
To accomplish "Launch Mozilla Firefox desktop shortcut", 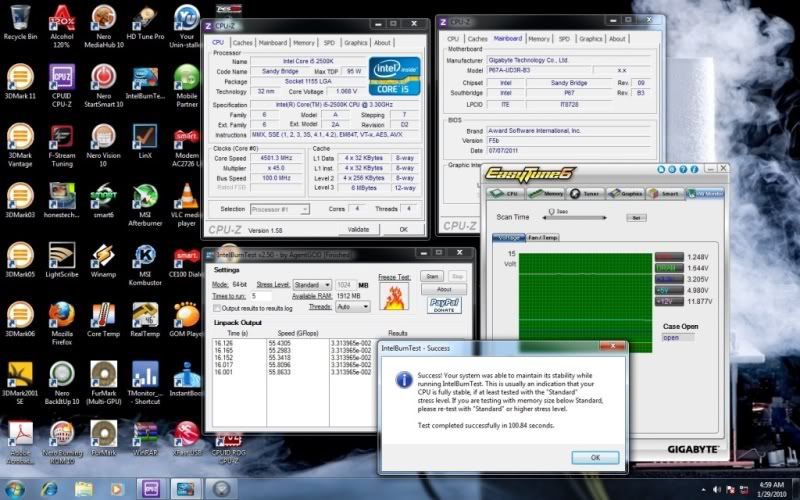I will (62, 323).
